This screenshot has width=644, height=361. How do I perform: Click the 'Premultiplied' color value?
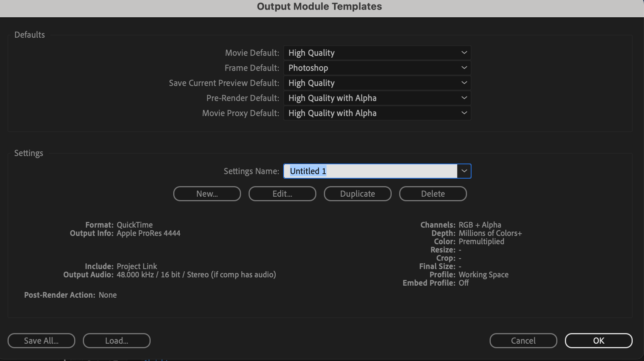(x=481, y=242)
